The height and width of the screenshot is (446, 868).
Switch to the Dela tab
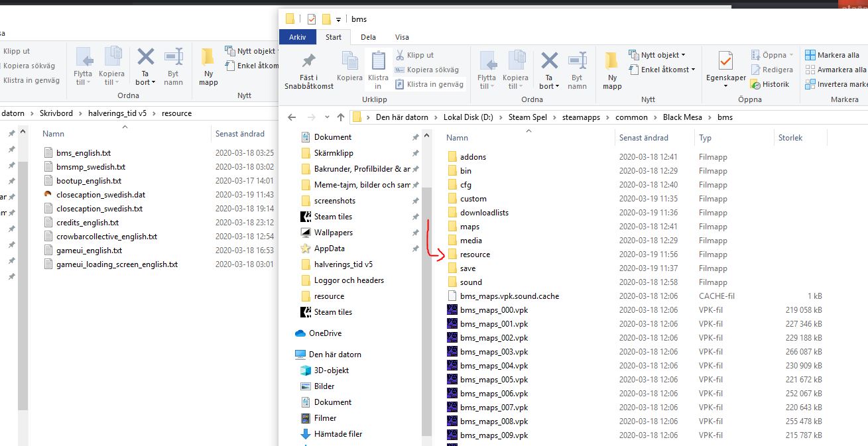(x=368, y=37)
